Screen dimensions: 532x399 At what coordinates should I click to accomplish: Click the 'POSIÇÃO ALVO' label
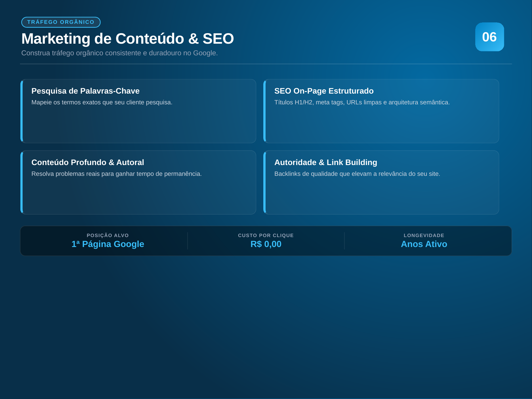coord(108,235)
